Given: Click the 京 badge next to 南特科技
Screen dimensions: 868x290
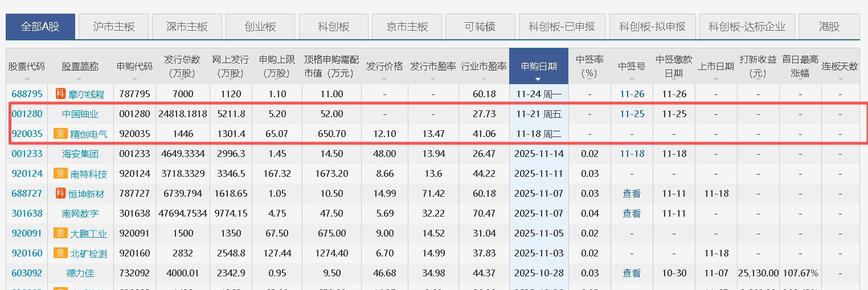Looking at the screenshot, I should 60,173.
